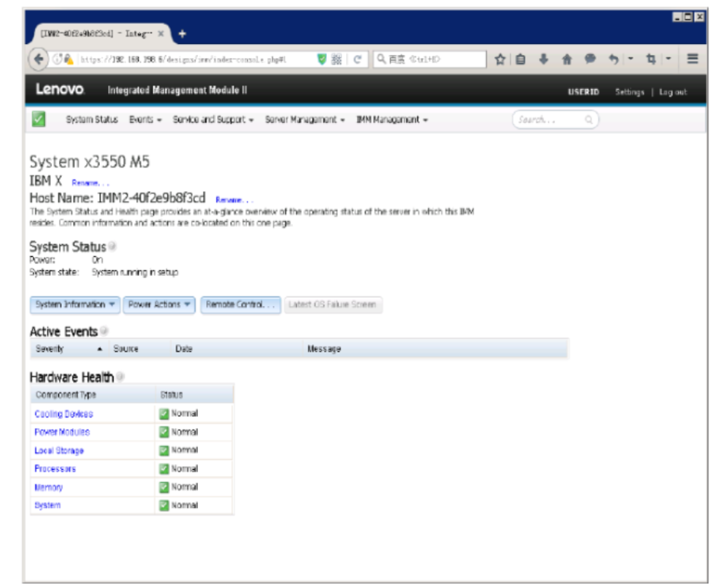This screenshot has height=587, width=728.
Task: Open the Power Actions dropdown button
Action: point(159,304)
